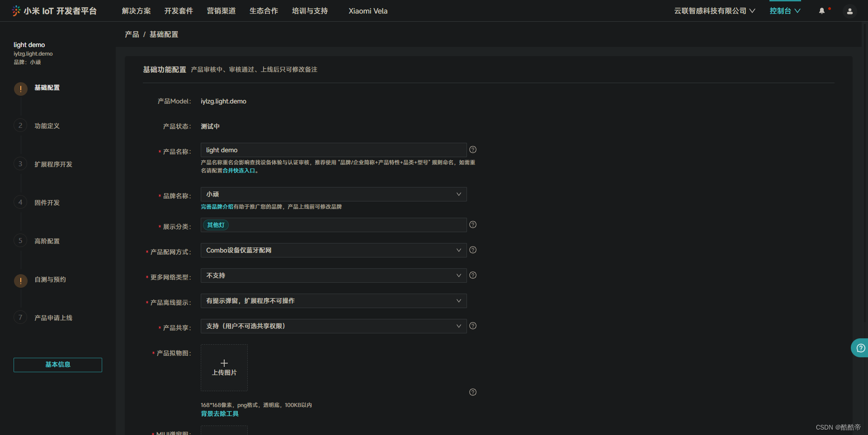Open the 生态合作 menu
Screen dimensions: 868x435
[264, 11]
